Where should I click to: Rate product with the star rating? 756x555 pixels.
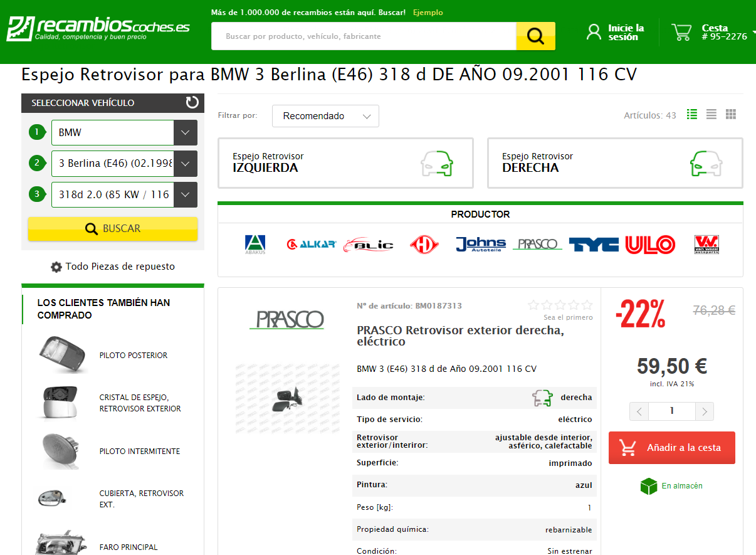560,305
